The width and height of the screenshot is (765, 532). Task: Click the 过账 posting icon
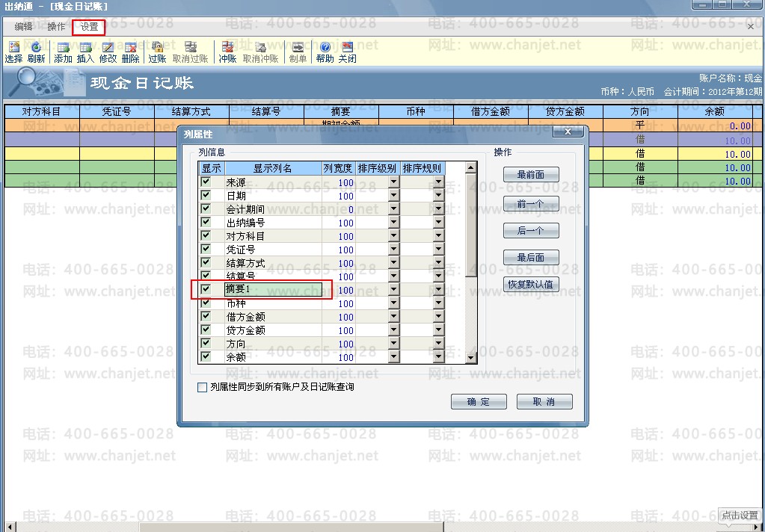click(157, 52)
